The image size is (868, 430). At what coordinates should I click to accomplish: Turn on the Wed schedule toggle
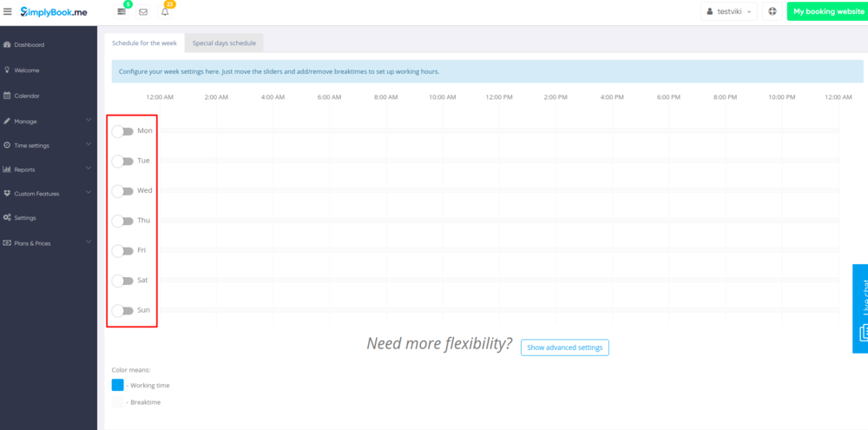pyautogui.click(x=122, y=191)
